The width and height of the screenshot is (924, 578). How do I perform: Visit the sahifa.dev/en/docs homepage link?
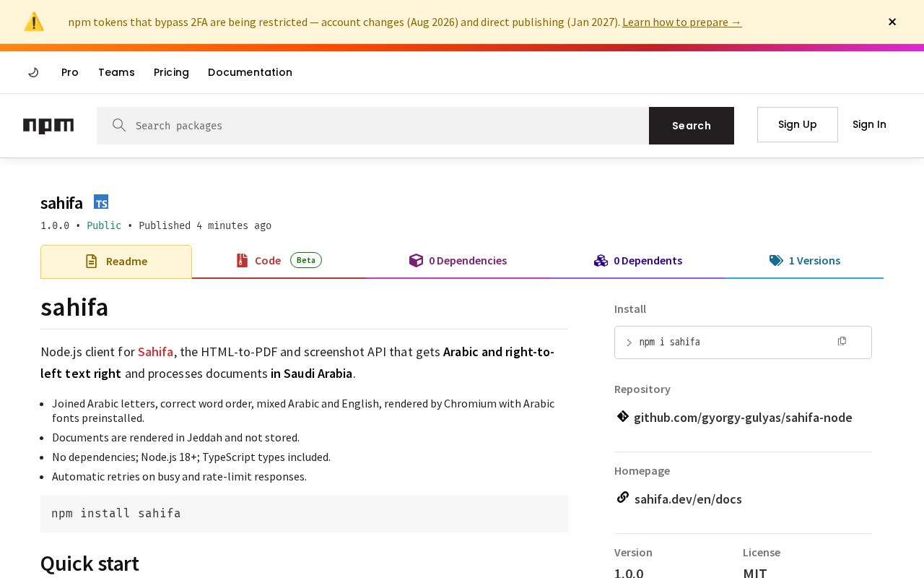point(688,499)
